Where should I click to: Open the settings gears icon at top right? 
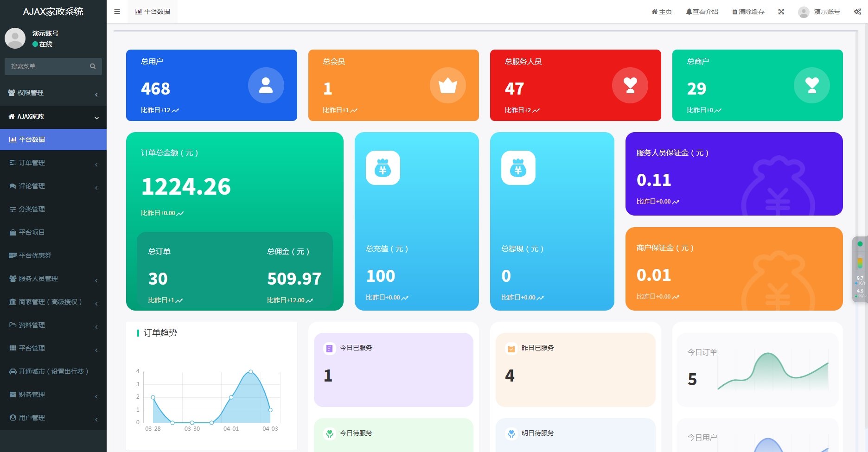point(857,12)
